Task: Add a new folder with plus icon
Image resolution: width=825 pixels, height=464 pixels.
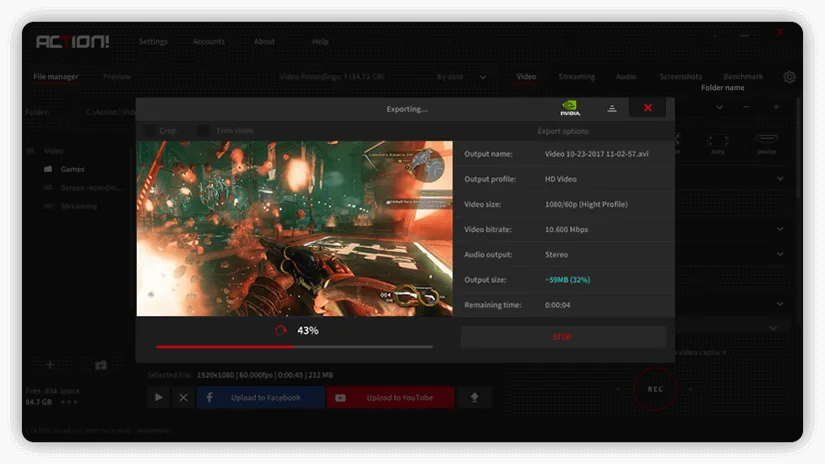Action: 50,365
